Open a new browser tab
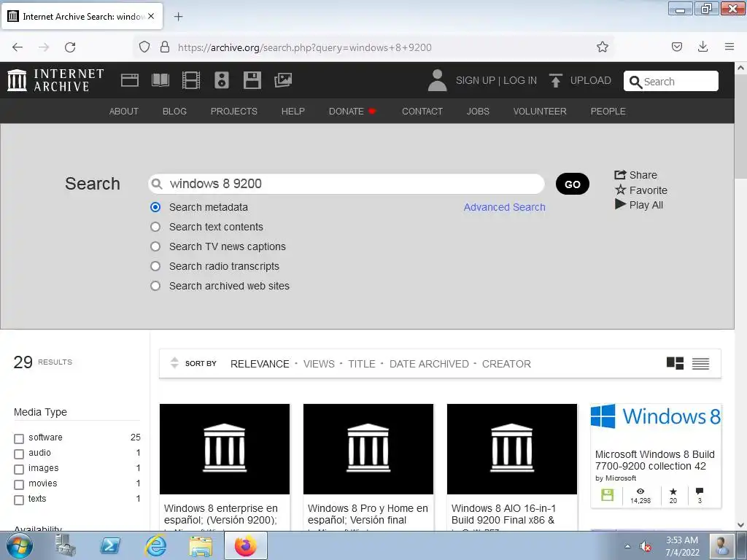 click(178, 17)
